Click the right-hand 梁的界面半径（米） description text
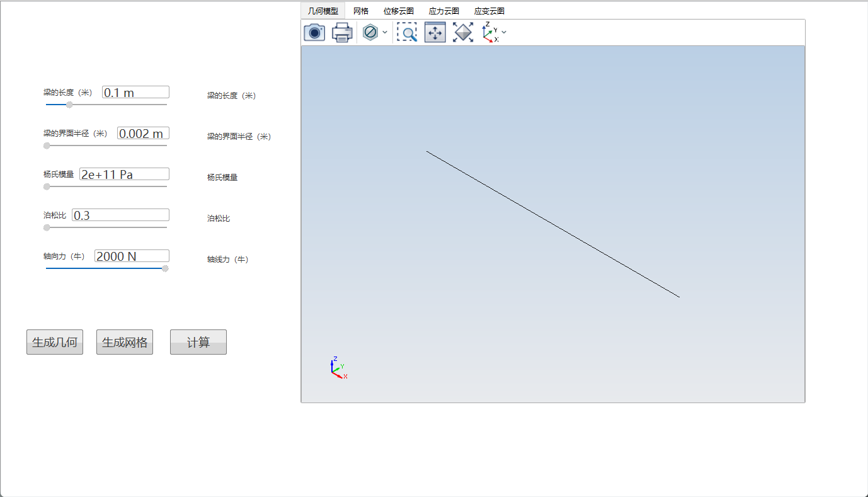The height and width of the screenshot is (497, 868). point(239,137)
